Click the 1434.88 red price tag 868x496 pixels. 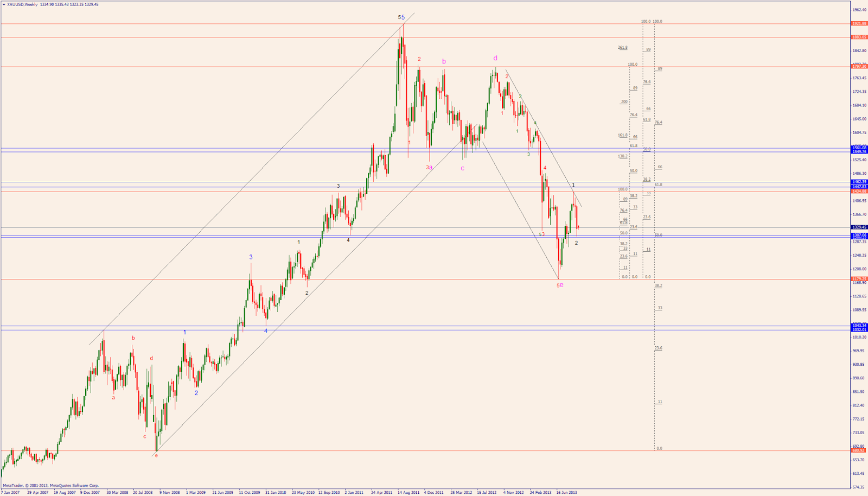click(859, 191)
